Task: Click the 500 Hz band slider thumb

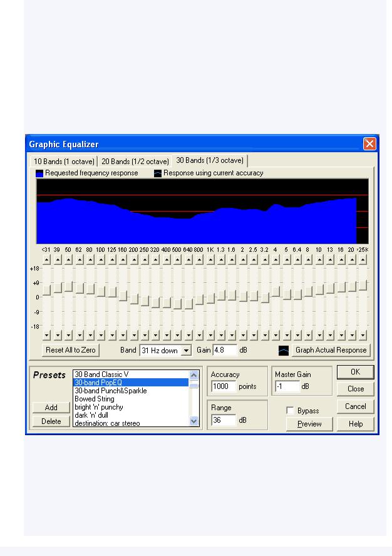Action: click(177, 304)
